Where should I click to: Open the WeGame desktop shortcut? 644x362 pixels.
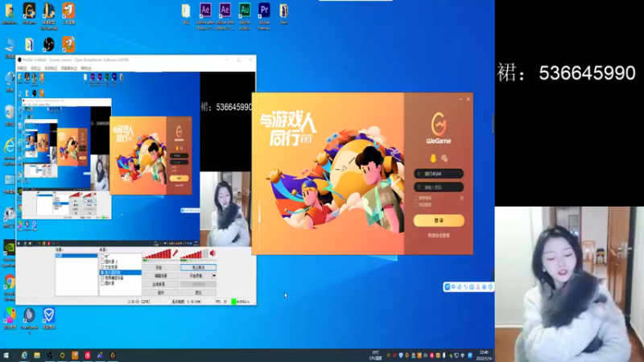[29, 13]
